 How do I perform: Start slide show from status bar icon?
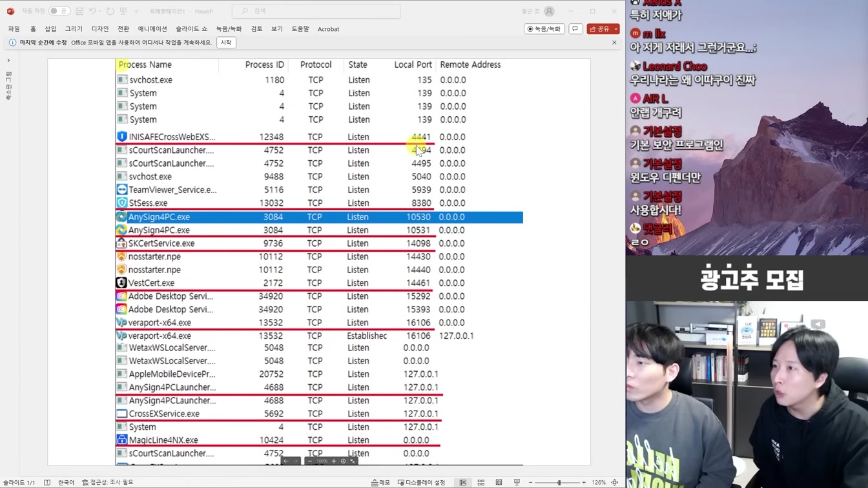[x=517, y=482]
